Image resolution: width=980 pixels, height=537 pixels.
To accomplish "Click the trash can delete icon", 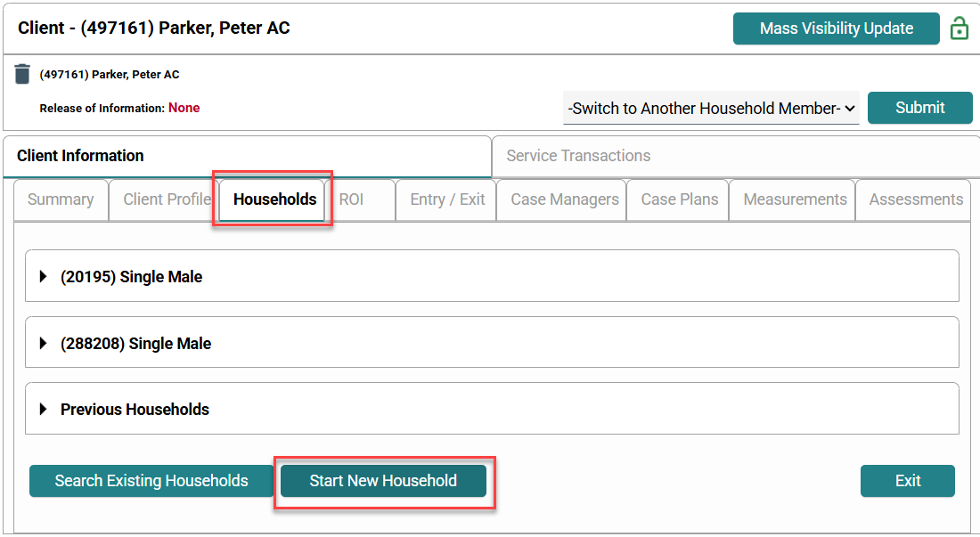I will [x=22, y=74].
